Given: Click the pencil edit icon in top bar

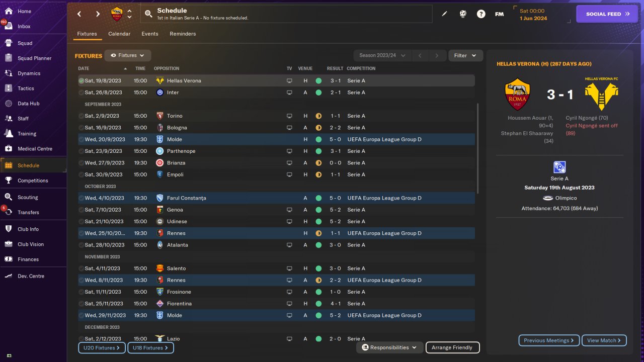Looking at the screenshot, I should pyautogui.click(x=444, y=14).
